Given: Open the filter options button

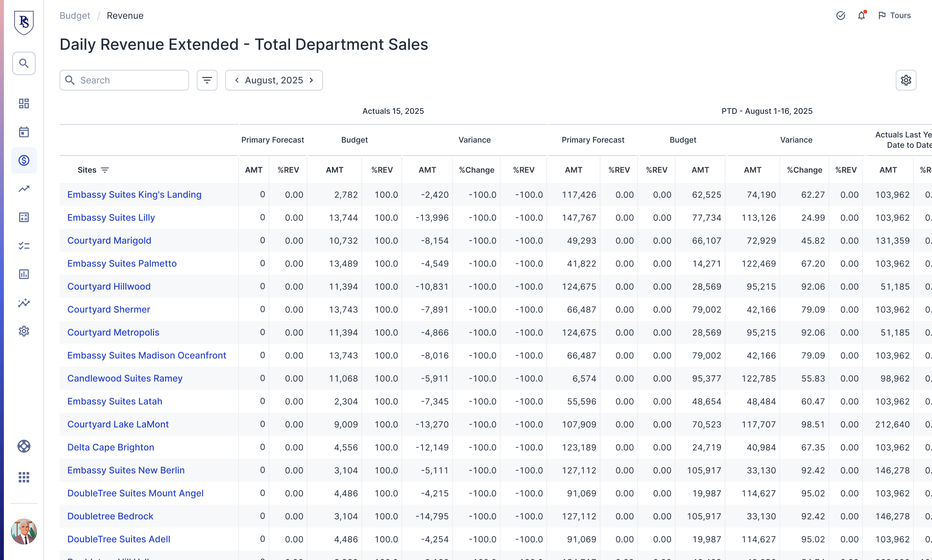Looking at the screenshot, I should coord(207,80).
